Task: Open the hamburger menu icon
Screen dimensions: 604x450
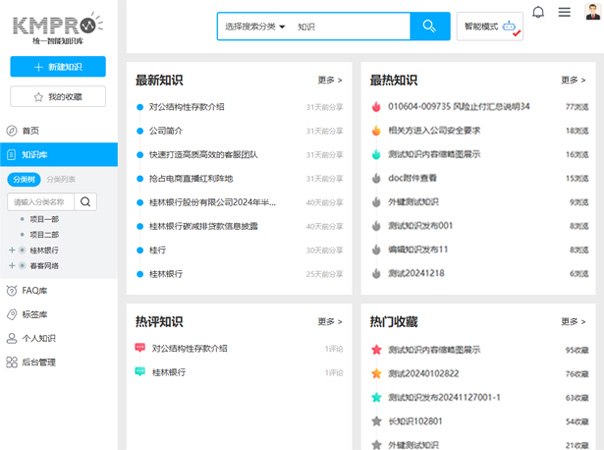Action: 564,12
